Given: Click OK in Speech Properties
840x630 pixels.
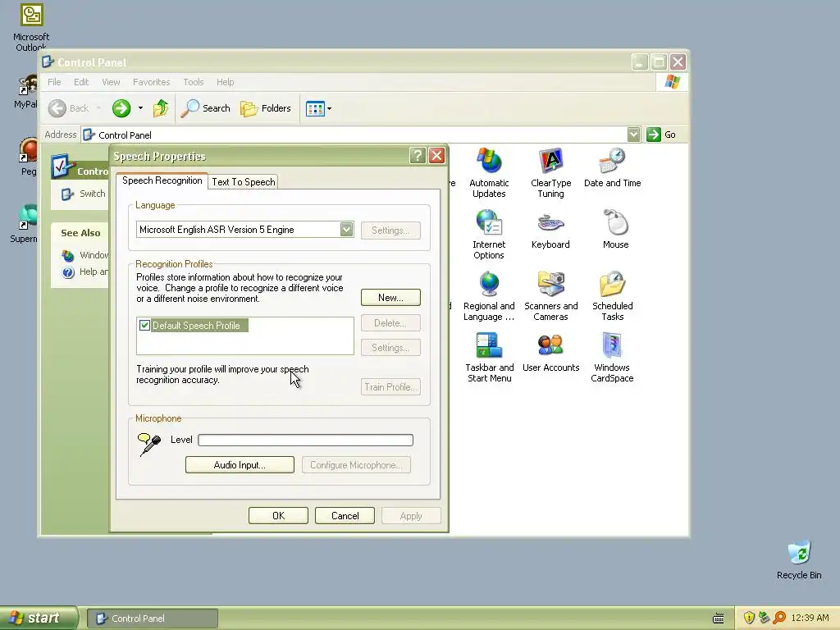Looking at the screenshot, I should click(x=278, y=515).
